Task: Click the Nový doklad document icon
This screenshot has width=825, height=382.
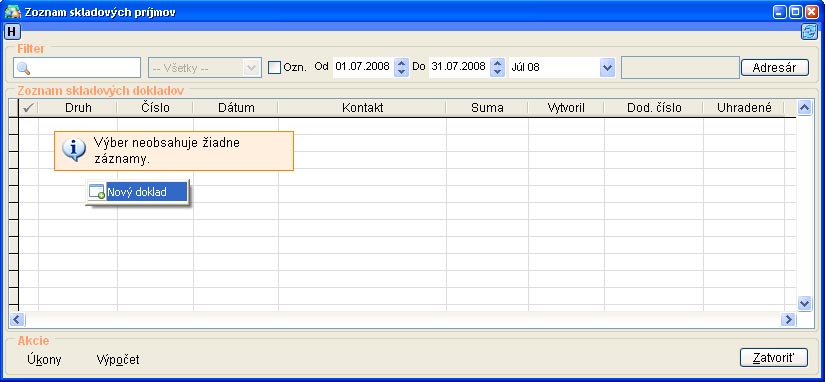Action: pyautogui.click(x=97, y=192)
